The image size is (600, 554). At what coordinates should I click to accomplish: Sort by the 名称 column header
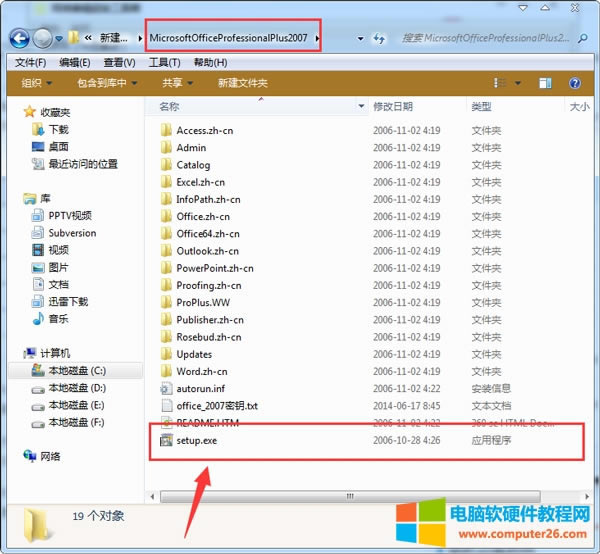coord(251,106)
